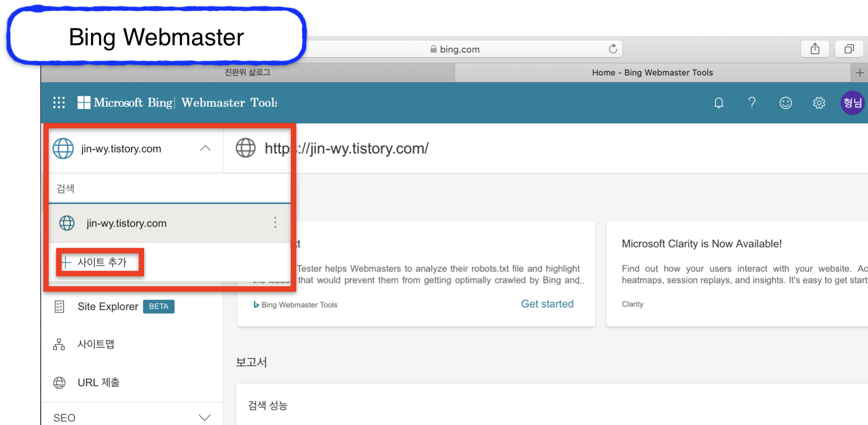The height and width of the screenshot is (425, 868).
Task: Click the globe icon beside site selector
Action: pos(63,148)
